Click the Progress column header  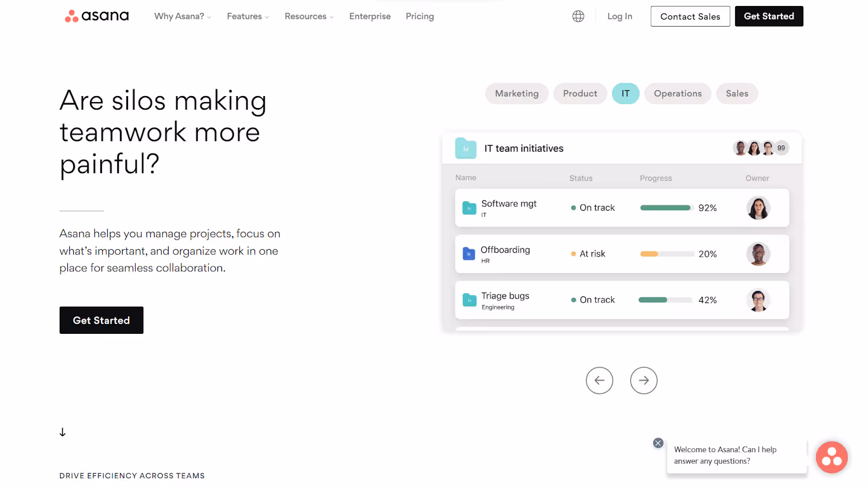[655, 178]
